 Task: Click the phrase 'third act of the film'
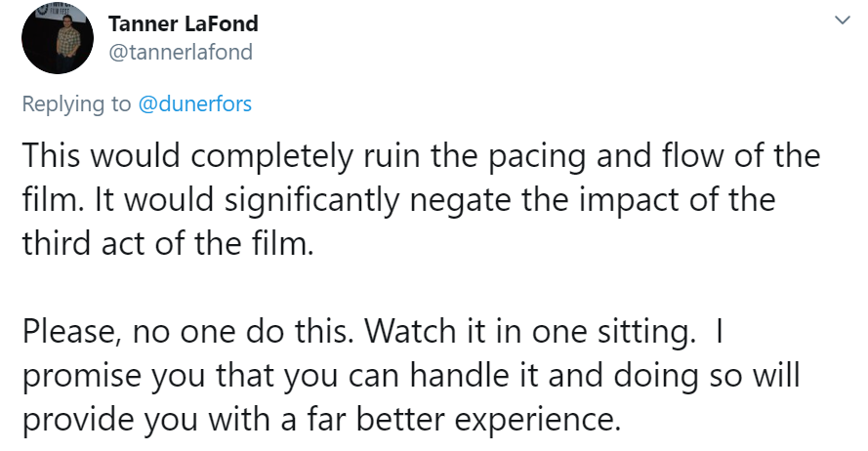[166, 243]
